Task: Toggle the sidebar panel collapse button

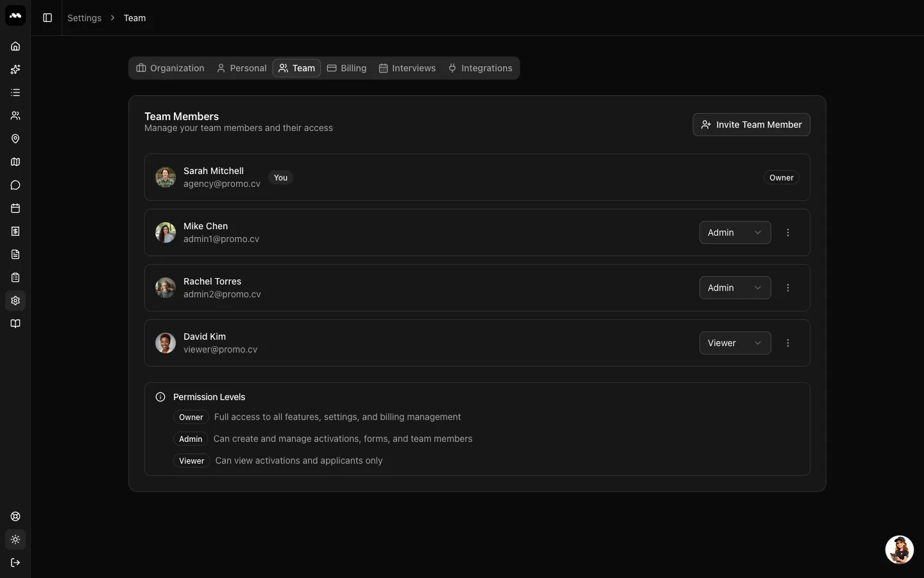Action: pyautogui.click(x=47, y=18)
